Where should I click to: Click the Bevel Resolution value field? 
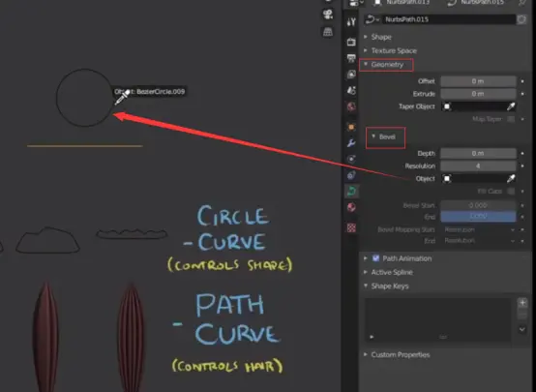pos(478,166)
